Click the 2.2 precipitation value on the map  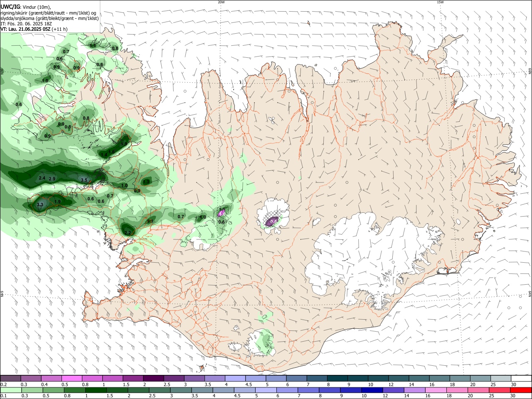[128, 232]
